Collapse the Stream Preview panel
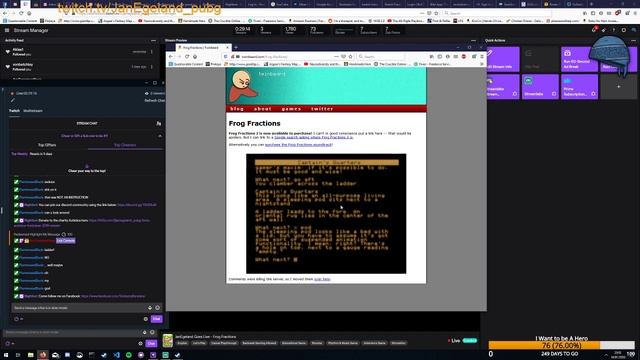640x360 pixels. coord(473,40)
